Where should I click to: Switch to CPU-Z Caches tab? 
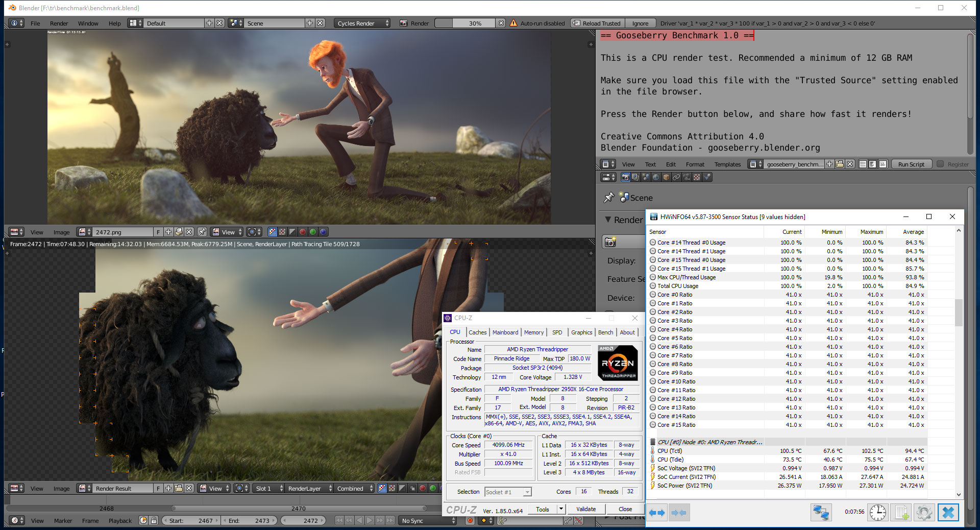click(478, 332)
